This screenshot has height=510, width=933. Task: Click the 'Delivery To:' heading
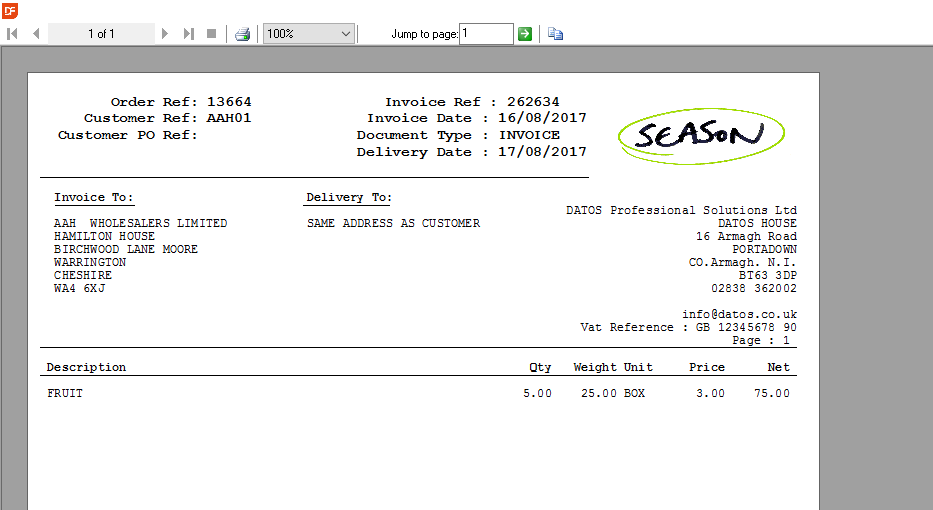click(x=349, y=198)
